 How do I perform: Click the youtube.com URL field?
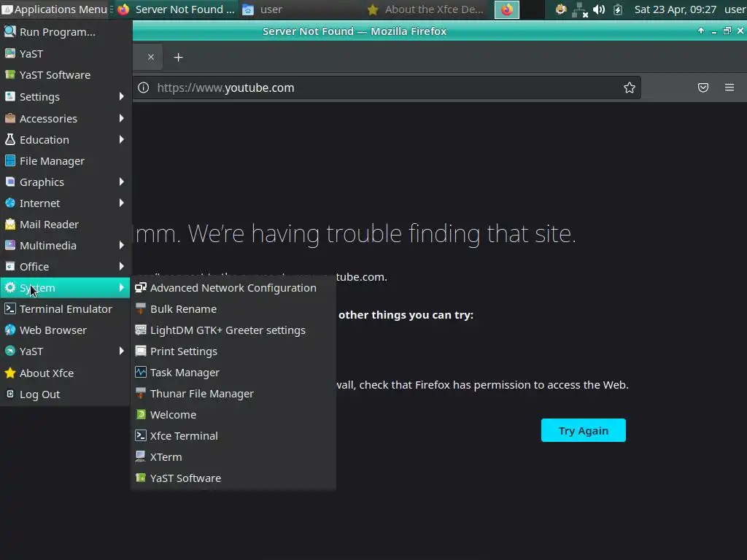tap(386, 87)
